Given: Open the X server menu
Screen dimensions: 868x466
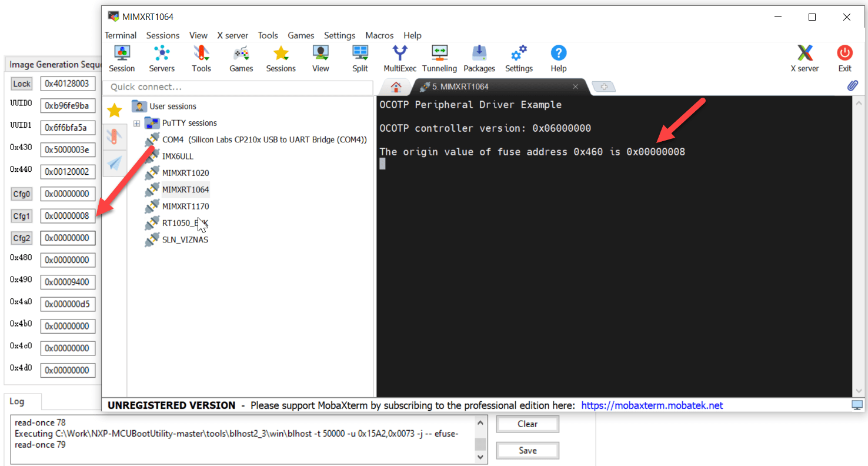Looking at the screenshot, I should [x=233, y=35].
